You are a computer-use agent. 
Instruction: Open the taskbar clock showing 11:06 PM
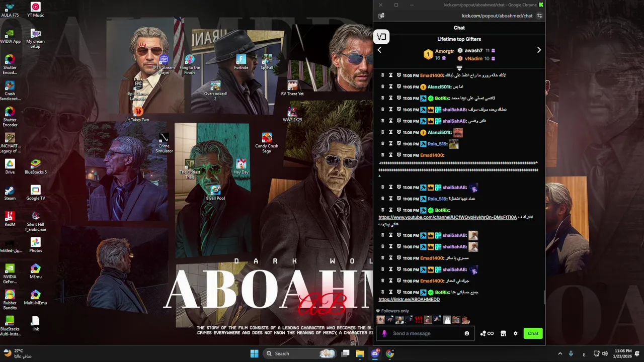click(623, 353)
